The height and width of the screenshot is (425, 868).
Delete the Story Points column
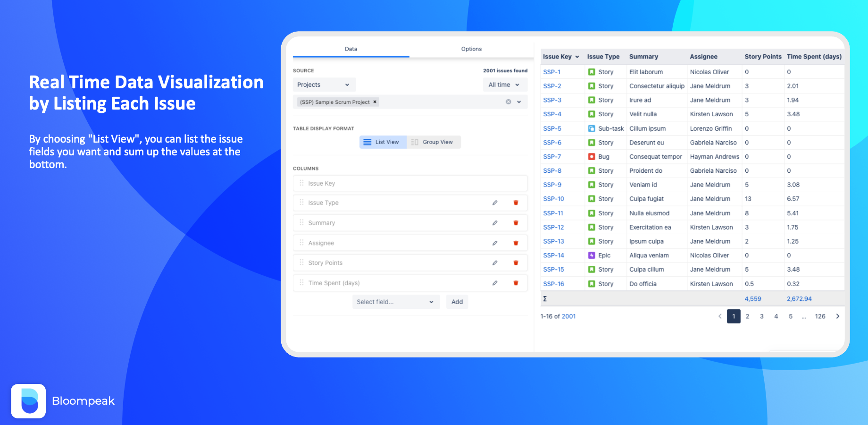tap(516, 263)
